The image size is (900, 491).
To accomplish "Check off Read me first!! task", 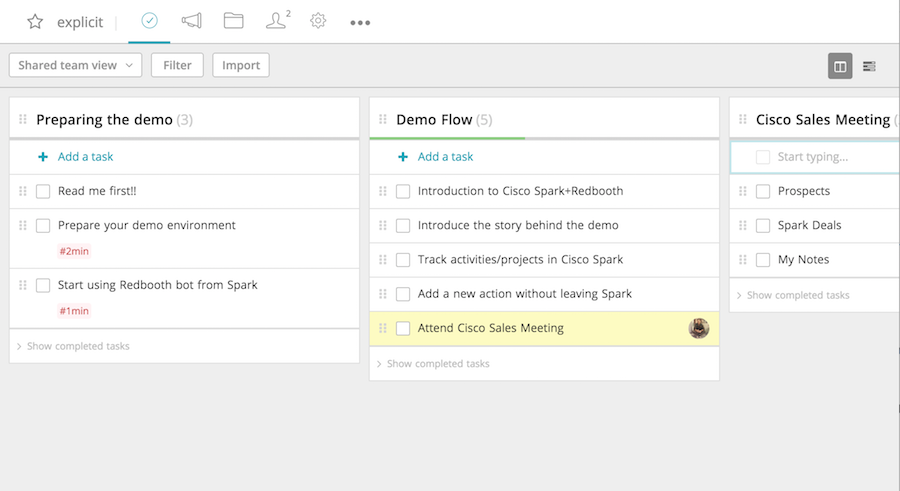I will (x=43, y=191).
